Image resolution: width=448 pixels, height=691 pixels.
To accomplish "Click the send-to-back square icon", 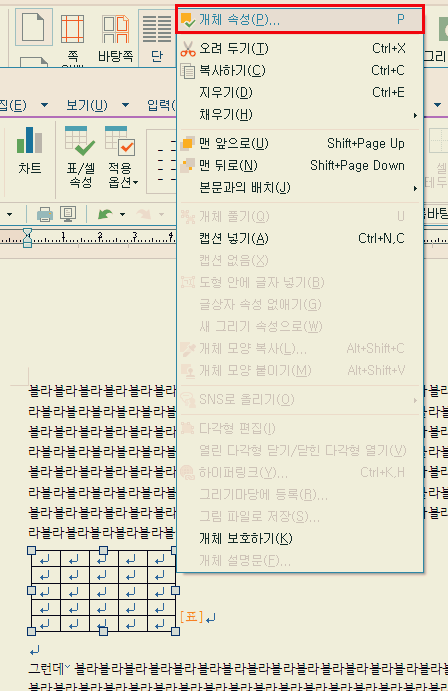I will [x=188, y=166].
